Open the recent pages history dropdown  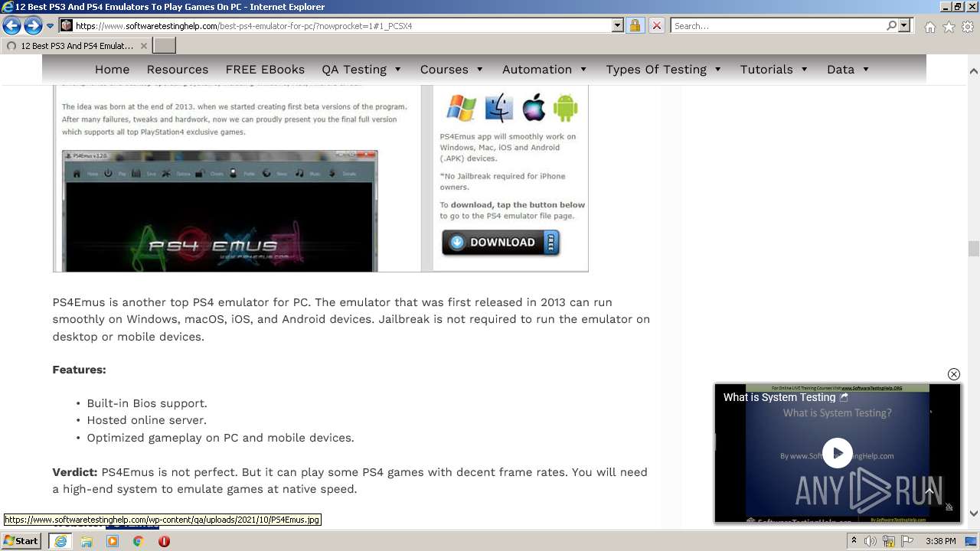(51, 26)
